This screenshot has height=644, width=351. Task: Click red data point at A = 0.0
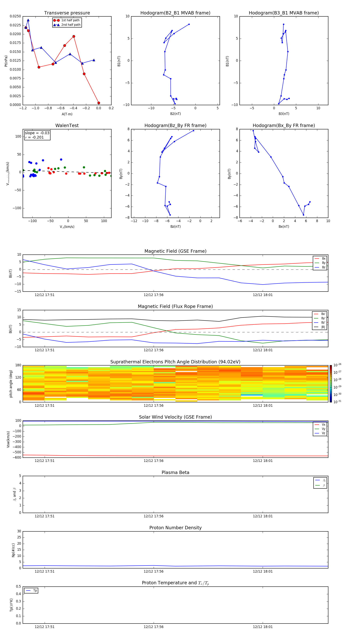coord(99,103)
